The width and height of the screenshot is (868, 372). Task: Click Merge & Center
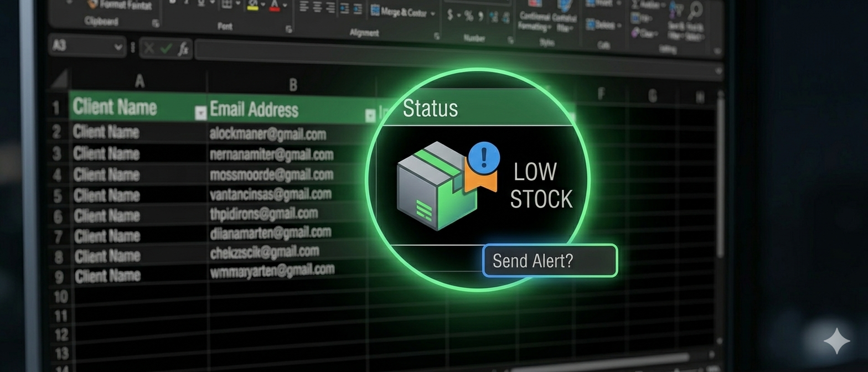click(399, 12)
